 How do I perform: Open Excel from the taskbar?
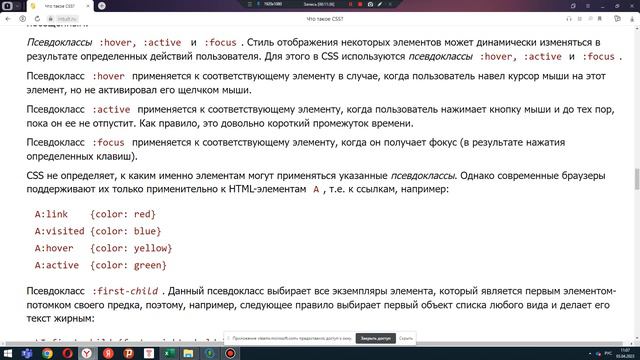click(x=169, y=353)
